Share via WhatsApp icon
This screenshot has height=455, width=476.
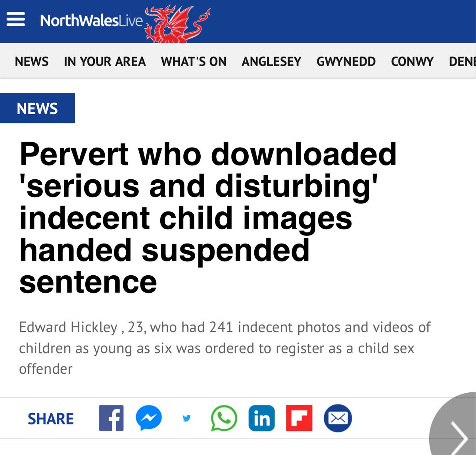coord(224,418)
